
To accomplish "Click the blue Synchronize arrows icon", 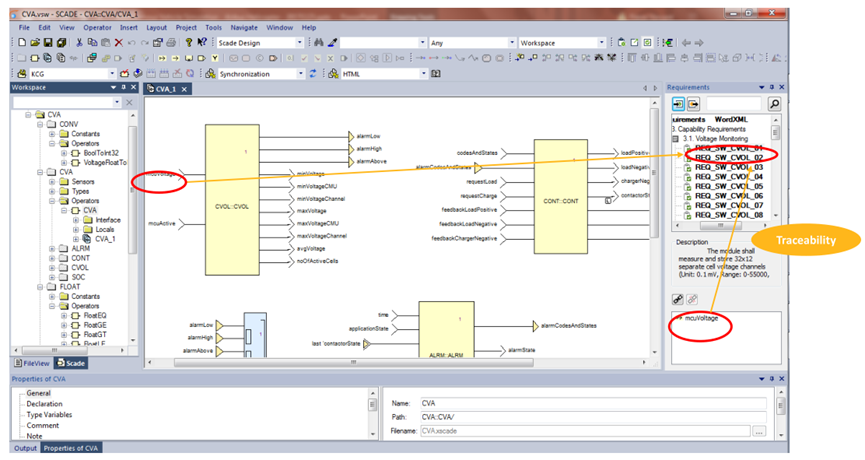I will click(x=313, y=73).
